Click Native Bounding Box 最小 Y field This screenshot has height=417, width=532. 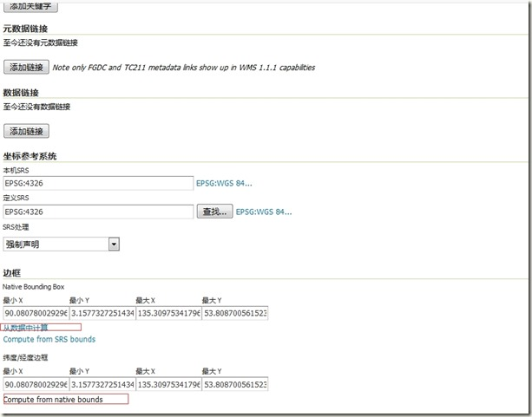click(x=102, y=313)
